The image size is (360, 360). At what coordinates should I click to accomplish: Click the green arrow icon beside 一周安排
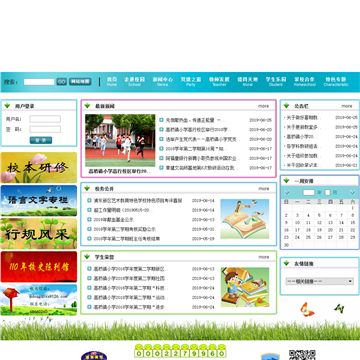click(286, 181)
